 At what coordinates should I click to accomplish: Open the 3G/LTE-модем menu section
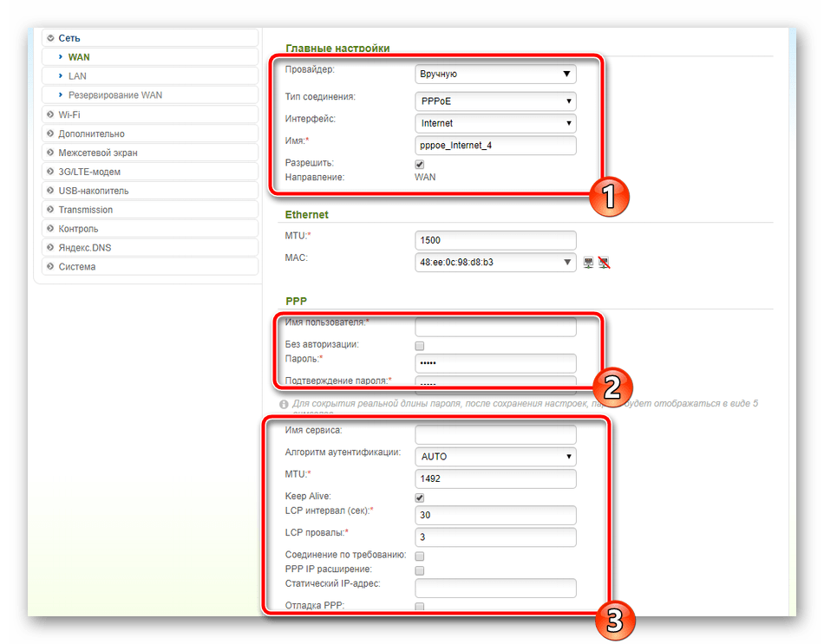pos(150,172)
